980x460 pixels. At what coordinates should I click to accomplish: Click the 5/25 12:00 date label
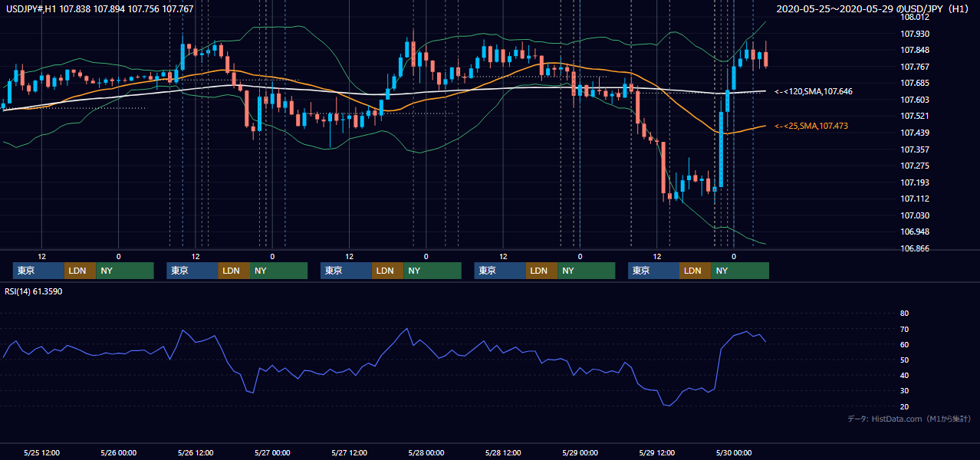click(x=42, y=452)
